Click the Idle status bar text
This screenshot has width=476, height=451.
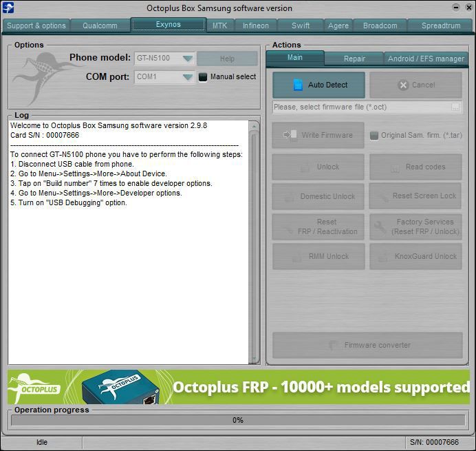point(42,442)
